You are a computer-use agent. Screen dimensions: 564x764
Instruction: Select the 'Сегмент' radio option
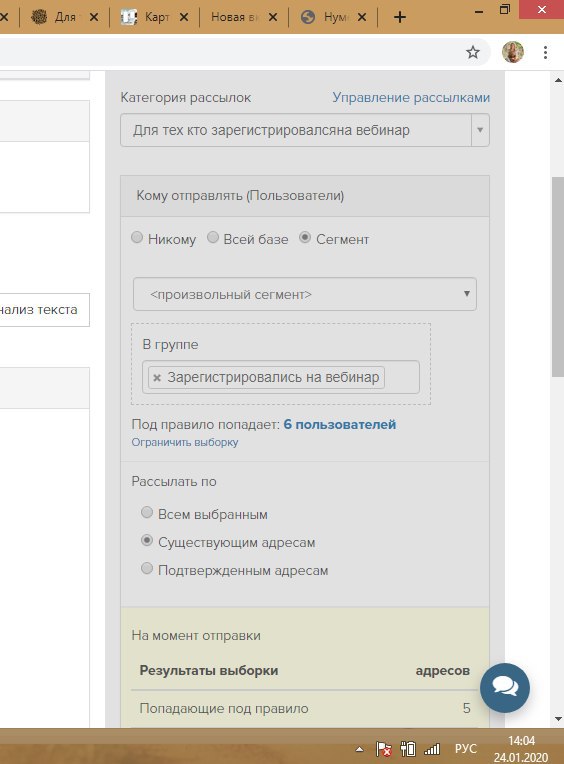coord(305,237)
